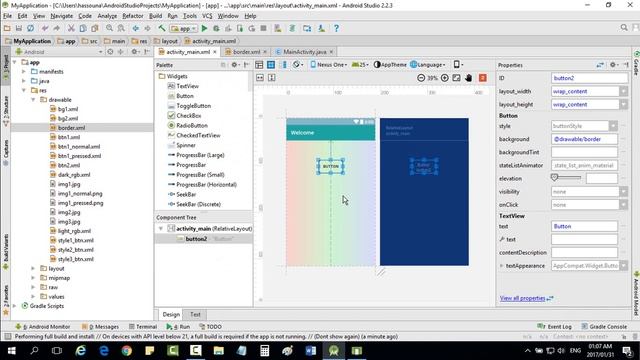Screen dimensions: 640x360
Task: Click the Synchronize refresh icon
Action: 31,28
